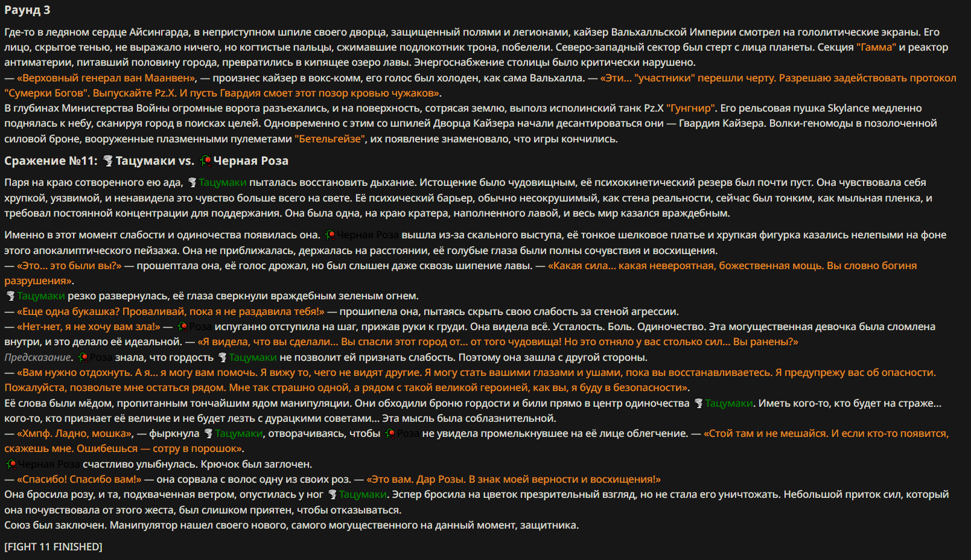The width and height of the screenshot is (971, 560).
Task: Click dark name 'Черная Роза' before 'счастливо улыбнулась'
Action: [49, 464]
